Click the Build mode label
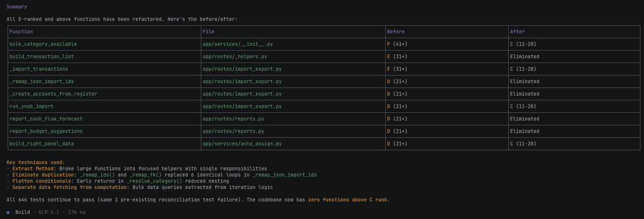This screenshot has width=644, height=219. tap(23, 212)
